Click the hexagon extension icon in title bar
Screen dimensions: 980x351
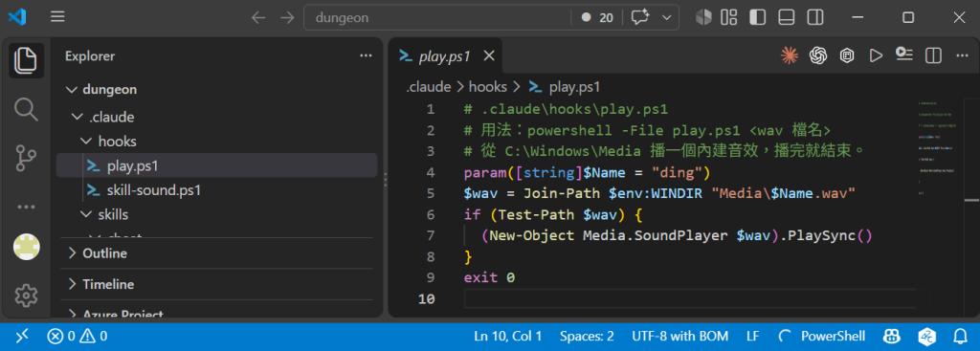point(703,17)
